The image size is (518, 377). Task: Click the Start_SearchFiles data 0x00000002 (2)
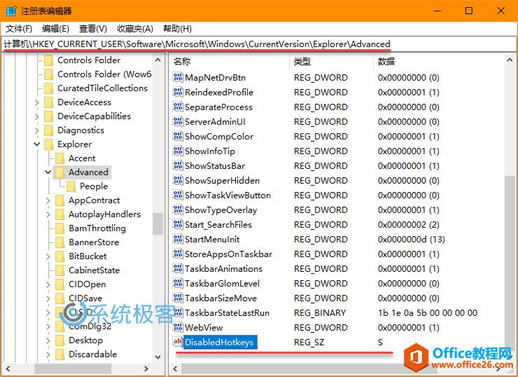tap(408, 224)
